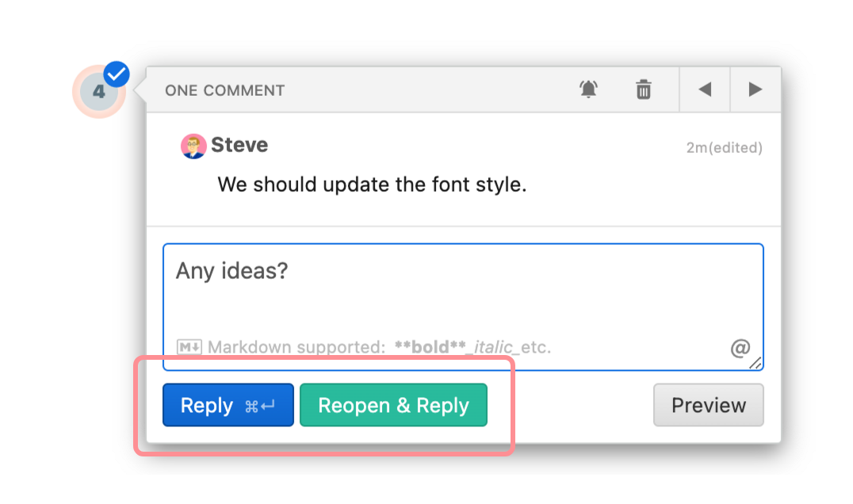This screenshot has height=504, width=853.
Task: Click the ONE COMMENT header label
Action: click(x=224, y=90)
